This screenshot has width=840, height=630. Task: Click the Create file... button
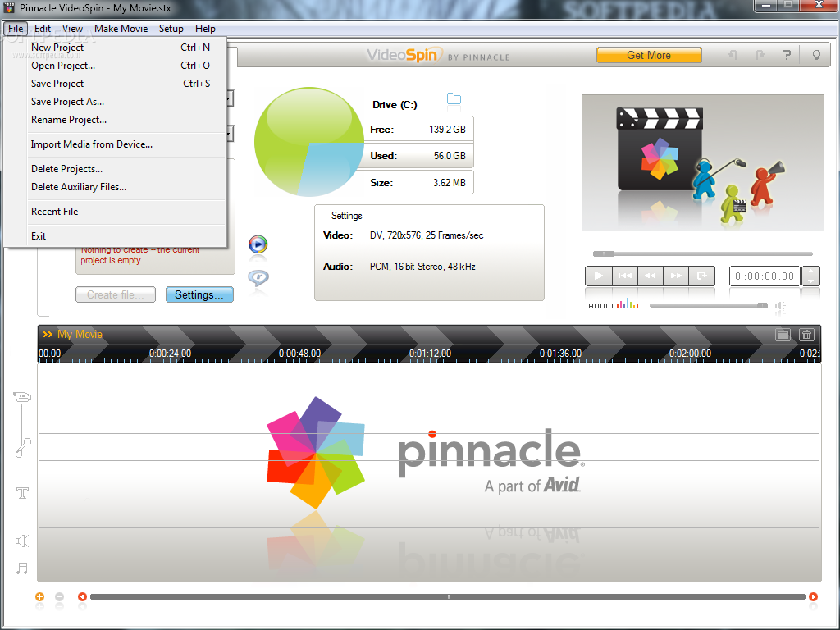click(115, 294)
